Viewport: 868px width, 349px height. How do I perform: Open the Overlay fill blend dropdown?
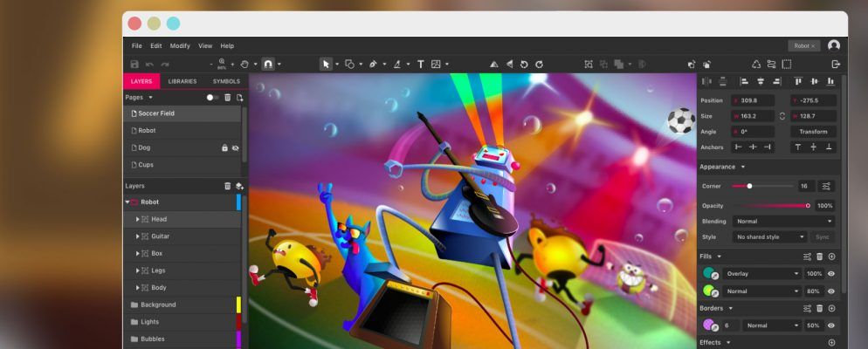[x=761, y=274]
